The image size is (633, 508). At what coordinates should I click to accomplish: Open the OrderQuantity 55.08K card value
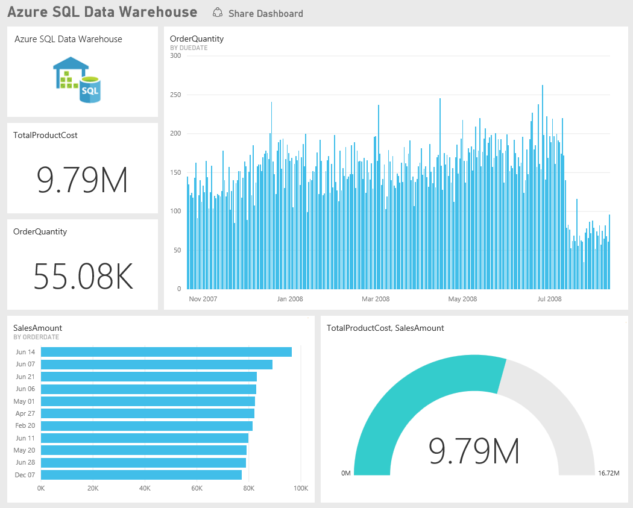pos(83,276)
